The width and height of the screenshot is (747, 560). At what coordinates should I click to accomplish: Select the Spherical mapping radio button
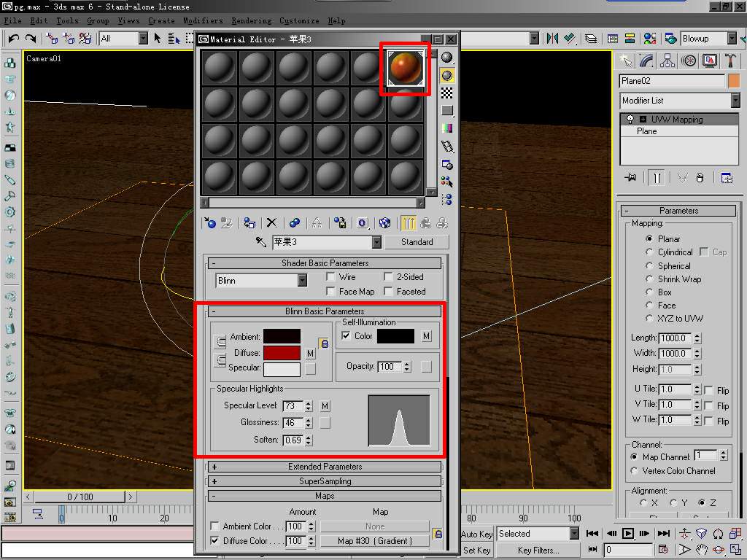click(x=649, y=265)
